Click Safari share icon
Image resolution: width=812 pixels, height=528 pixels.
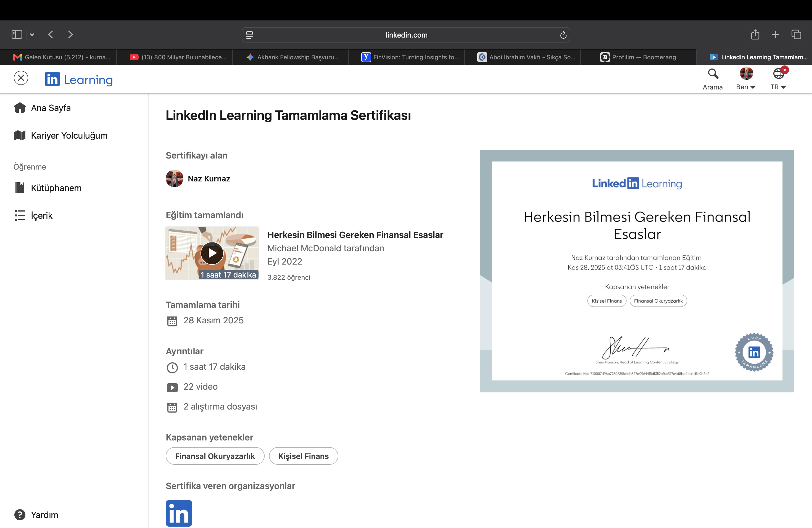tap(755, 35)
